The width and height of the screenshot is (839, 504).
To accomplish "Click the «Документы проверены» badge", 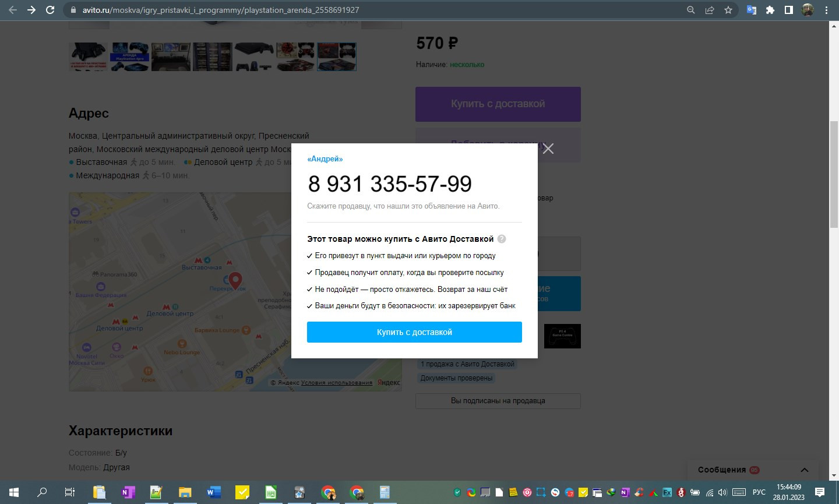I will tap(457, 378).
